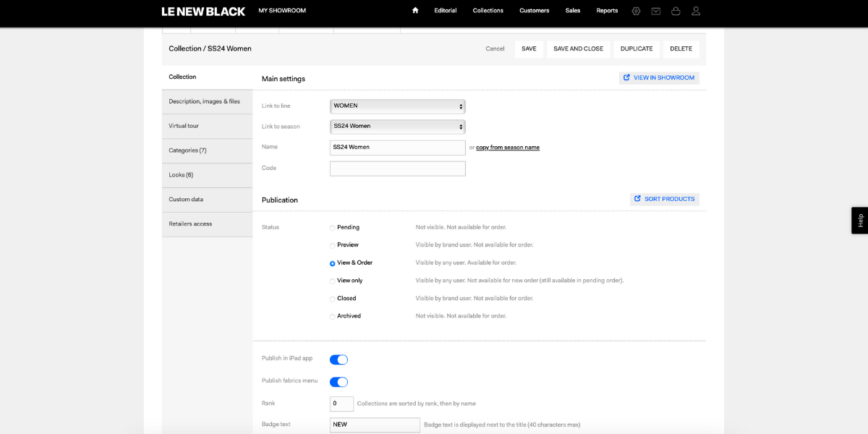Open the user profile icon
Image resolution: width=868 pixels, height=434 pixels.
point(696,11)
